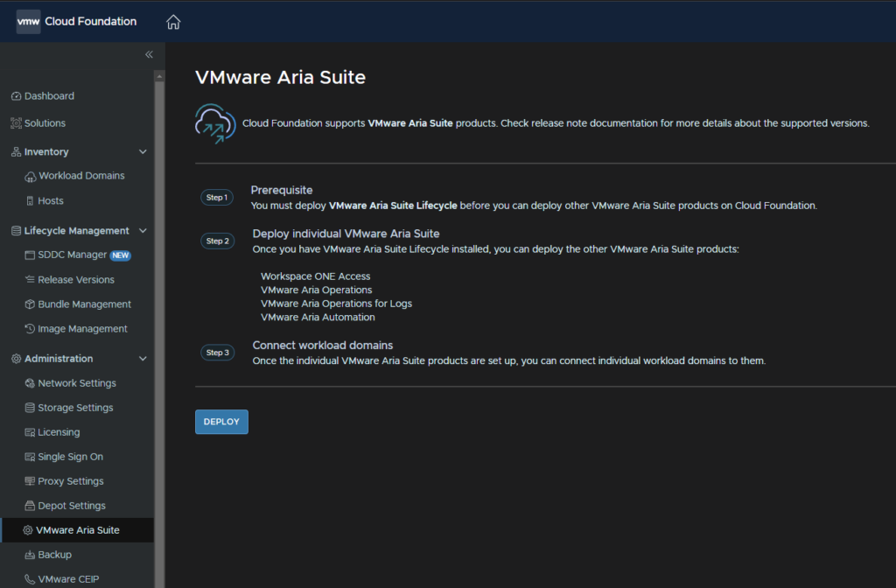Click the Proxy Settings icon
The height and width of the screenshot is (588, 896).
(x=30, y=481)
